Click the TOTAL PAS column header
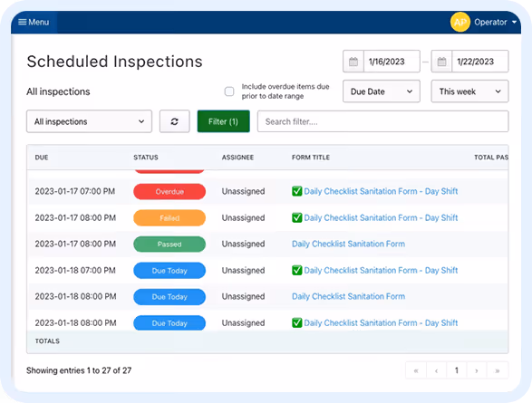The image size is (532, 403). coord(491,158)
